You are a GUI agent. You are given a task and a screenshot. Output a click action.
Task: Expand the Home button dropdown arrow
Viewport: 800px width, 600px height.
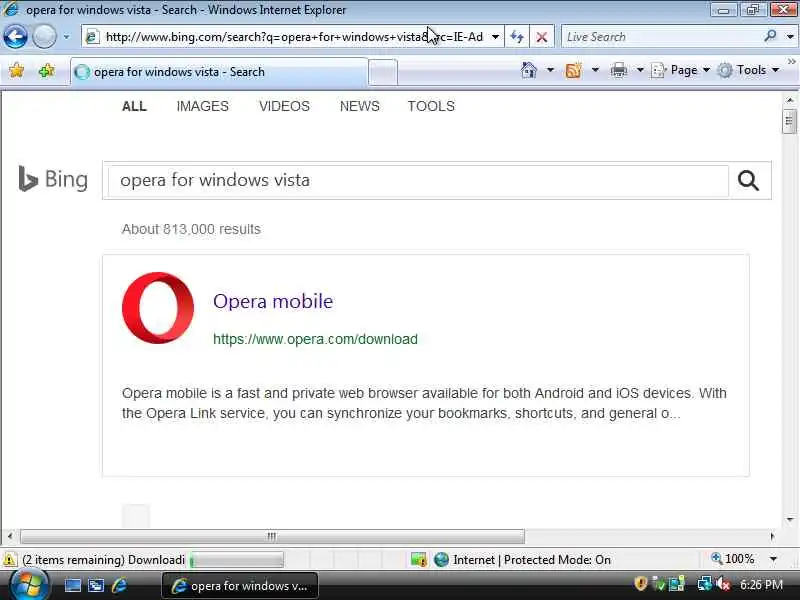(550, 70)
